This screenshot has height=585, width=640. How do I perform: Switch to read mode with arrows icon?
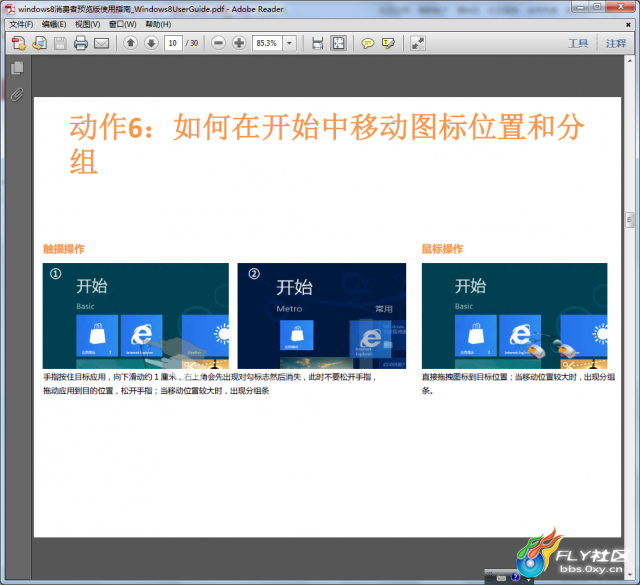[418, 43]
